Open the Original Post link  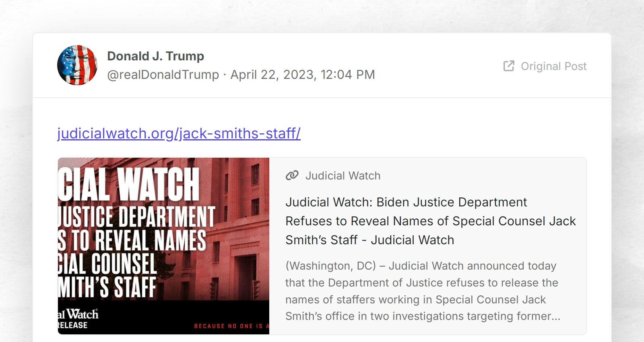[553, 66]
